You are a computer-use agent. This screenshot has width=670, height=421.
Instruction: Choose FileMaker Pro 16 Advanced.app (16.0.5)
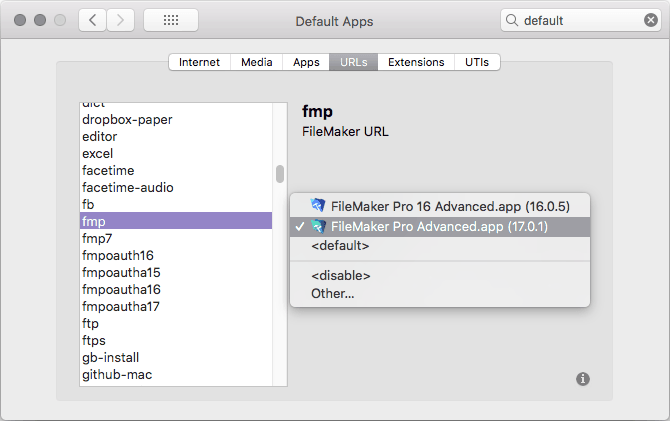tap(440, 206)
